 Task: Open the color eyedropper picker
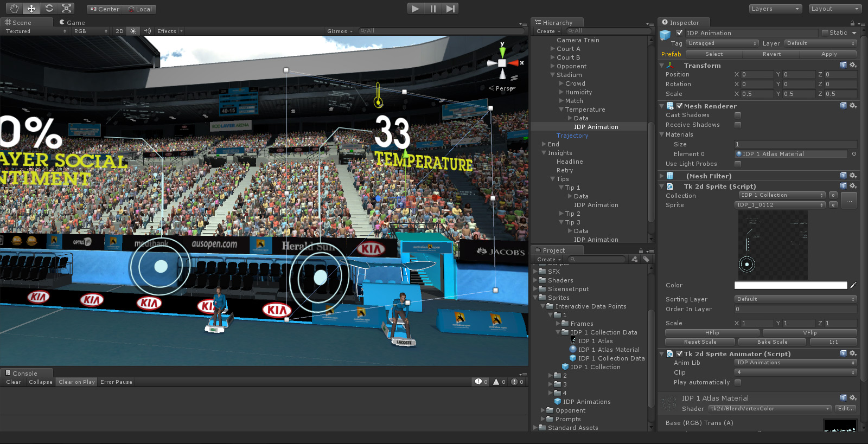[853, 285]
